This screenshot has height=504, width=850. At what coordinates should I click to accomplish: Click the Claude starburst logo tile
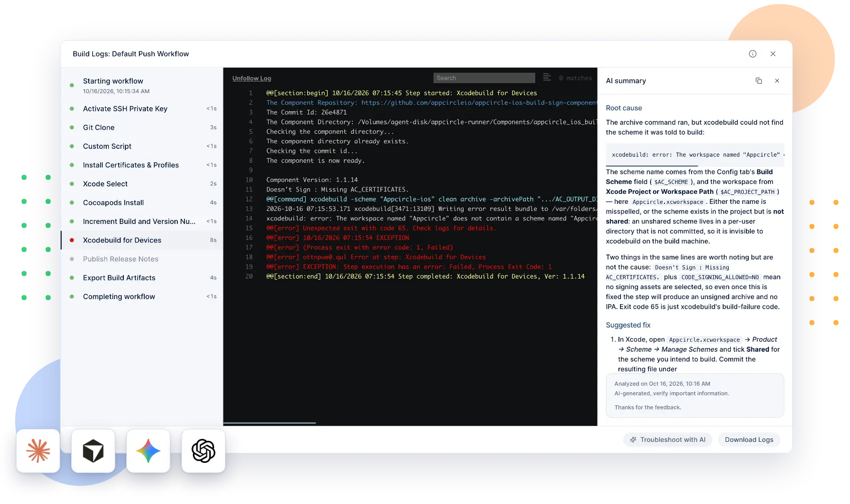(x=38, y=451)
